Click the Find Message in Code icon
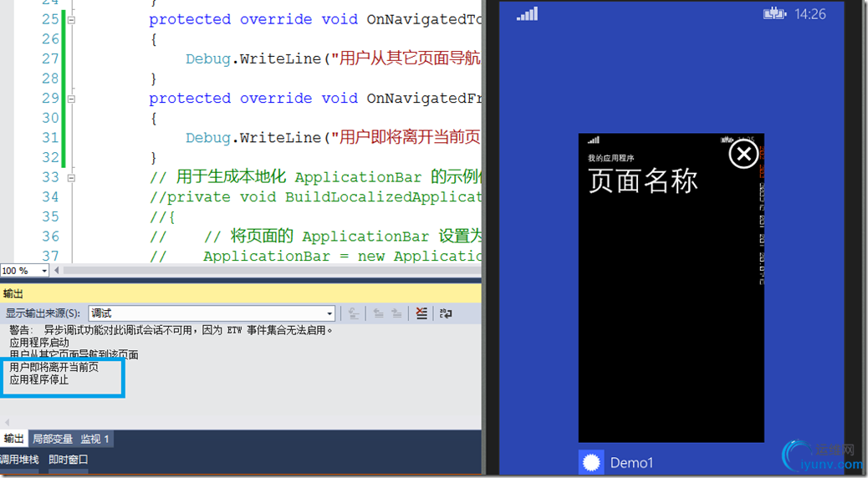Viewport: 868px width, 478px height. (x=354, y=313)
